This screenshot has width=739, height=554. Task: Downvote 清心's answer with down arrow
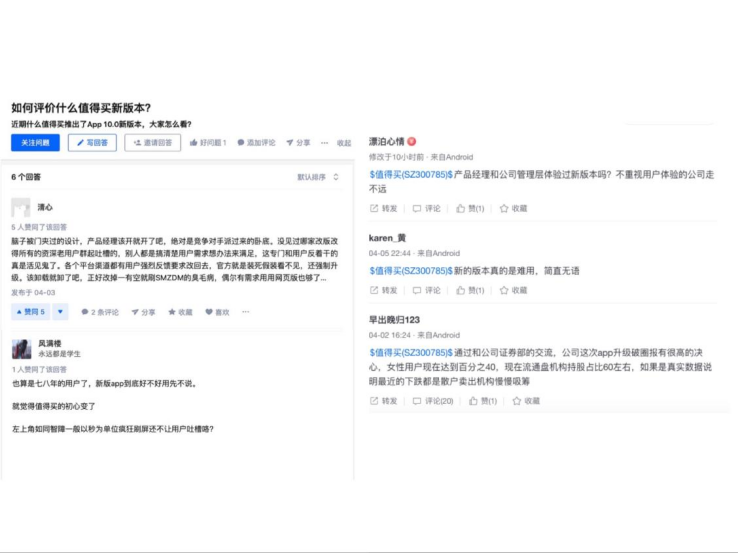(60, 312)
